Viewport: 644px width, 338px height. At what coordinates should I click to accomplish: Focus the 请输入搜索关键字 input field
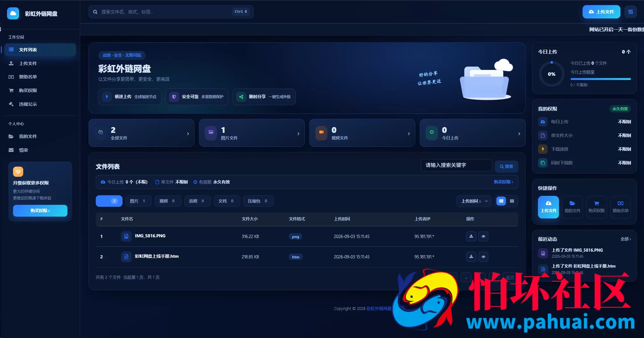456,165
